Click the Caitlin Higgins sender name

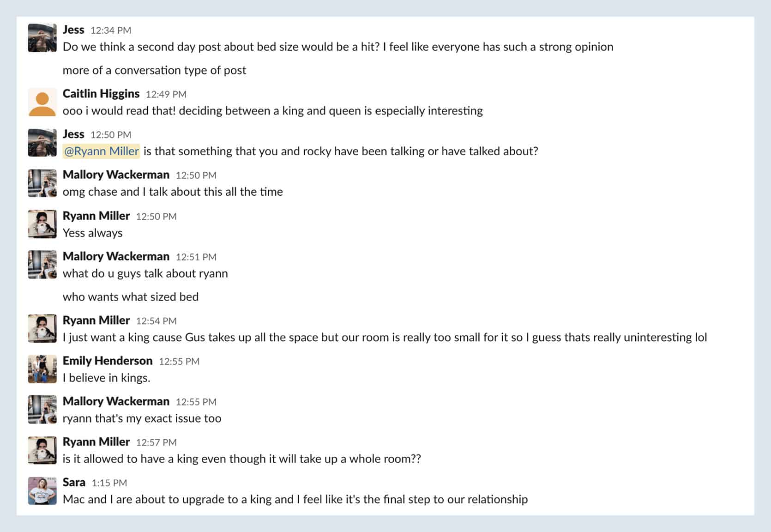pyautogui.click(x=101, y=94)
